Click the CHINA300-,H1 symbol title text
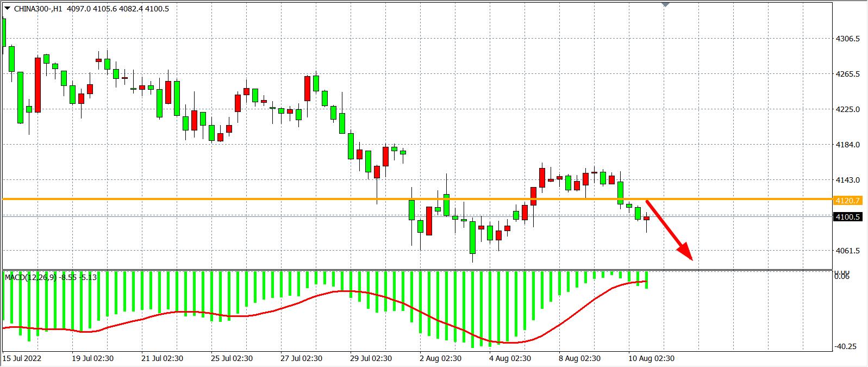Viewport: 868px width, 367px height. (39, 9)
